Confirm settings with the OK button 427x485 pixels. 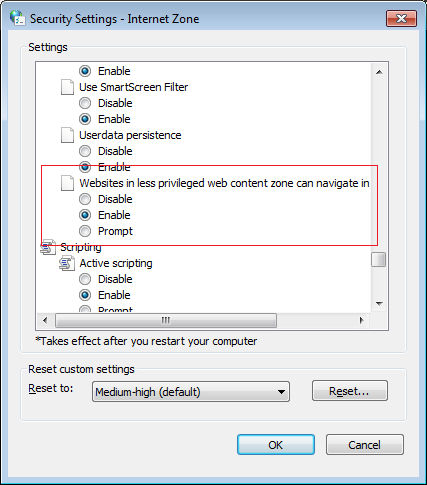coord(276,445)
